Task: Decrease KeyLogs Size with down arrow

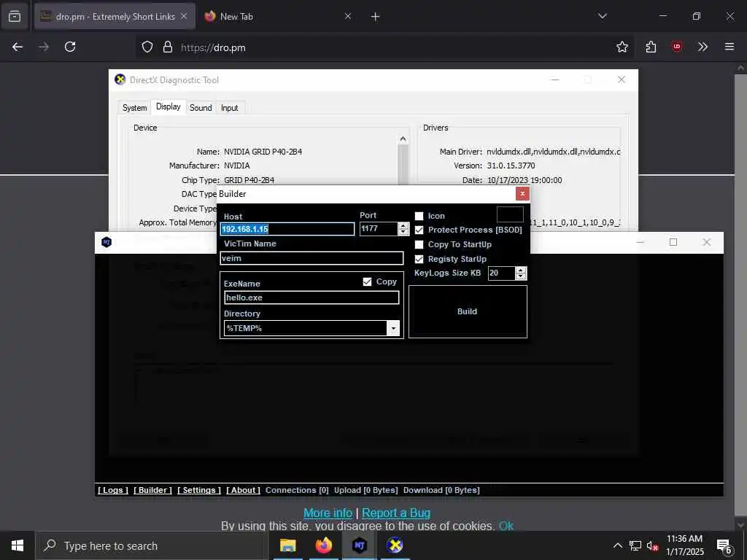Action: coord(521,276)
